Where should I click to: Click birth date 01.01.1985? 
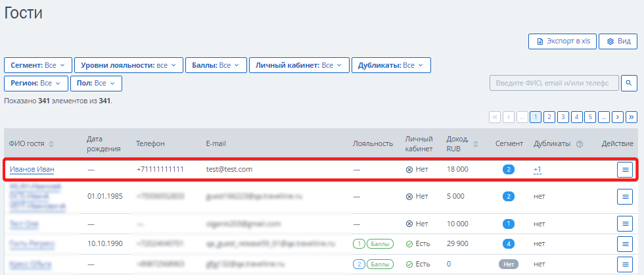pos(104,196)
